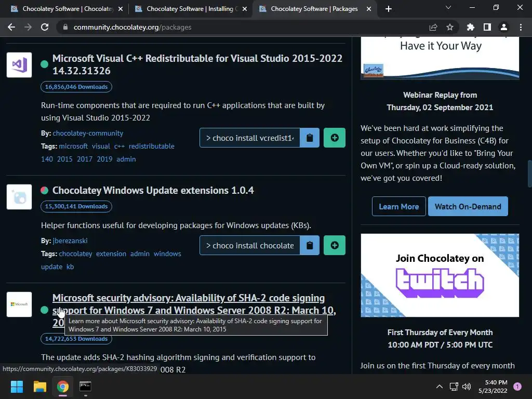Filter by the kb tag

point(70,267)
